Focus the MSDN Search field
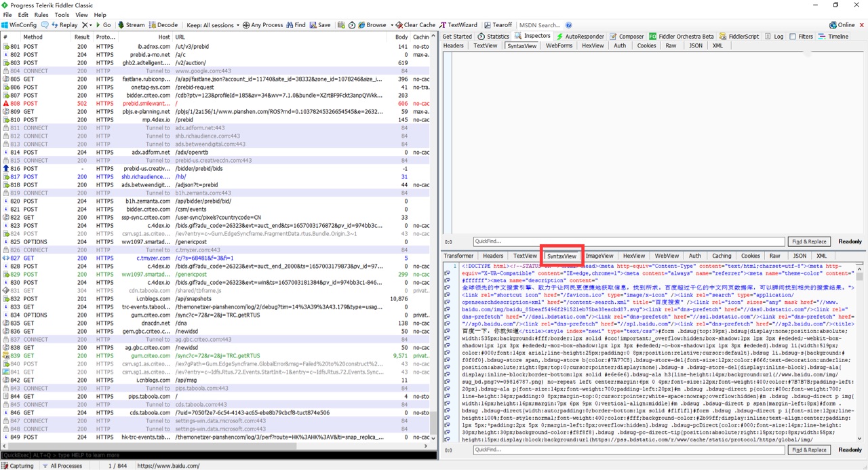Image resolution: width=868 pixels, height=470 pixels. [540, 25]
